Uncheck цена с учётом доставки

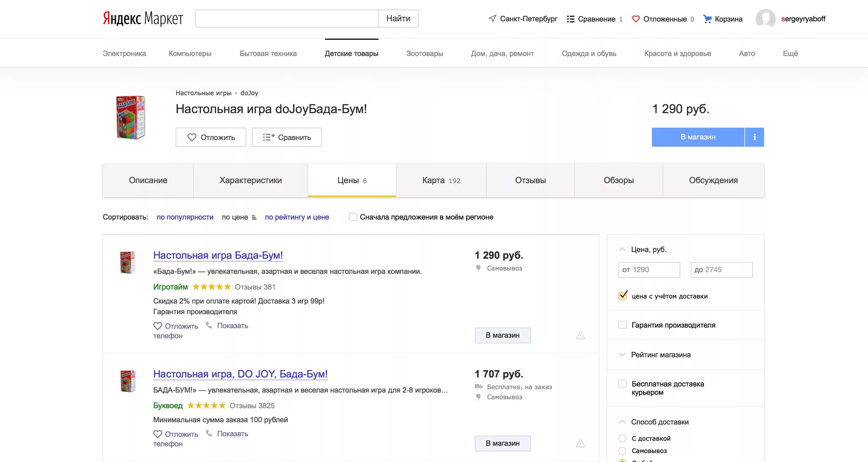click(623, 296)
